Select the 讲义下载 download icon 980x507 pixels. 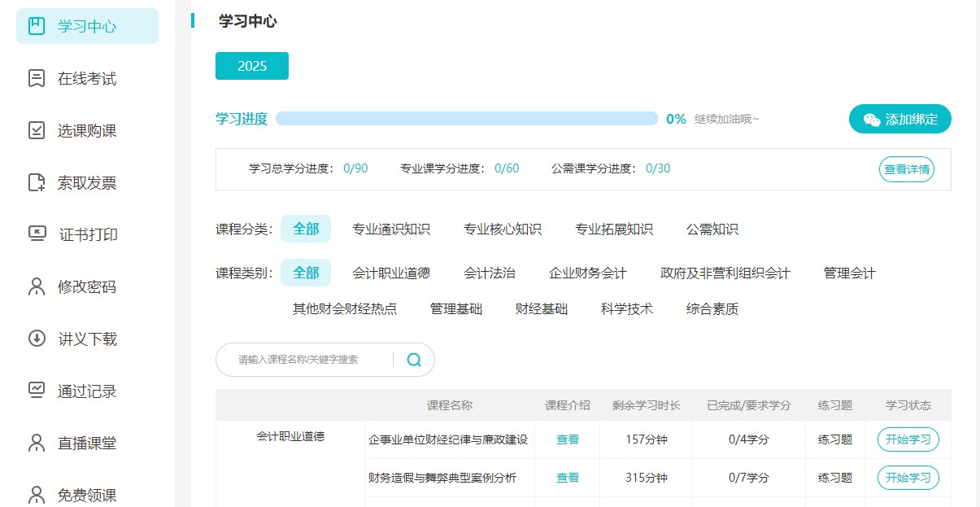pyautogui.click(x=34, y=339)
